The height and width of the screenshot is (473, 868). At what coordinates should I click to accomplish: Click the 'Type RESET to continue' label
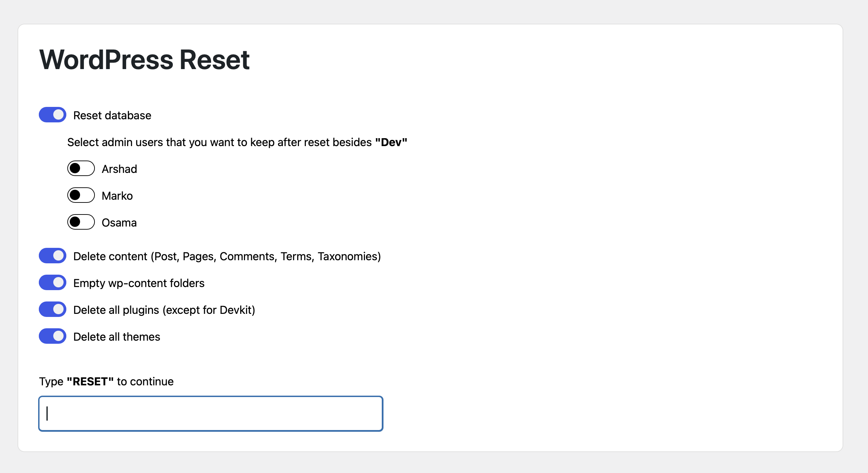tap(106, 382)
